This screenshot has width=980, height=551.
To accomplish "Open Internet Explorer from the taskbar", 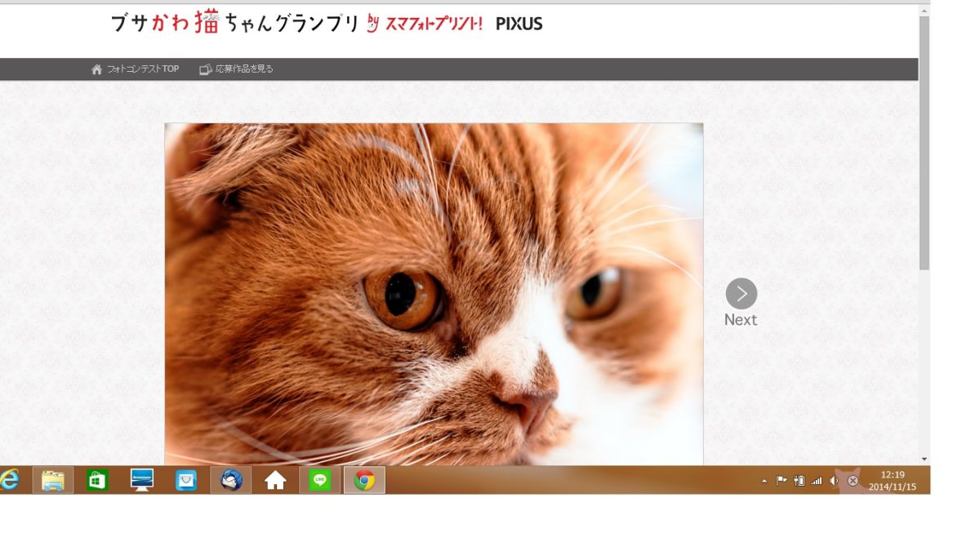I will (10, 480).
